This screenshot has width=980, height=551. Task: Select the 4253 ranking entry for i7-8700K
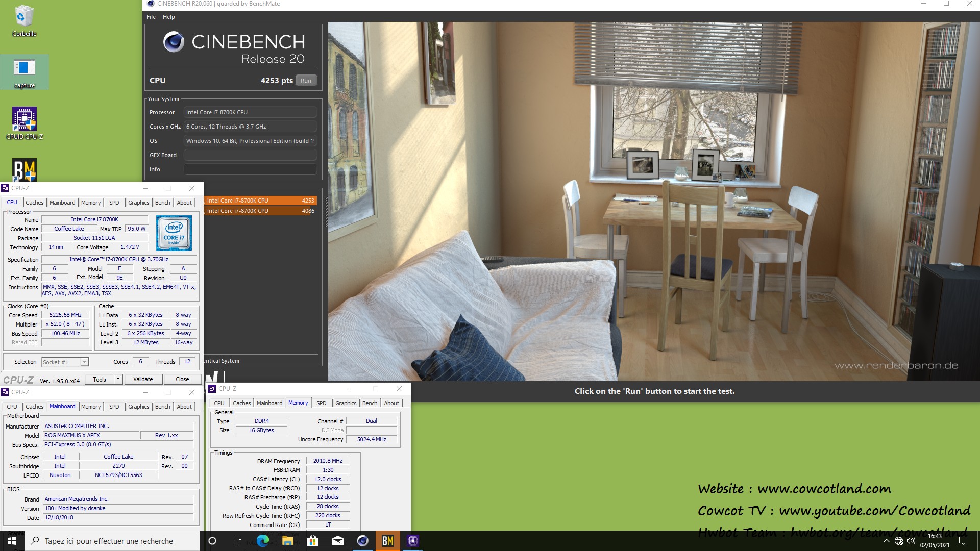coord(260,201)
